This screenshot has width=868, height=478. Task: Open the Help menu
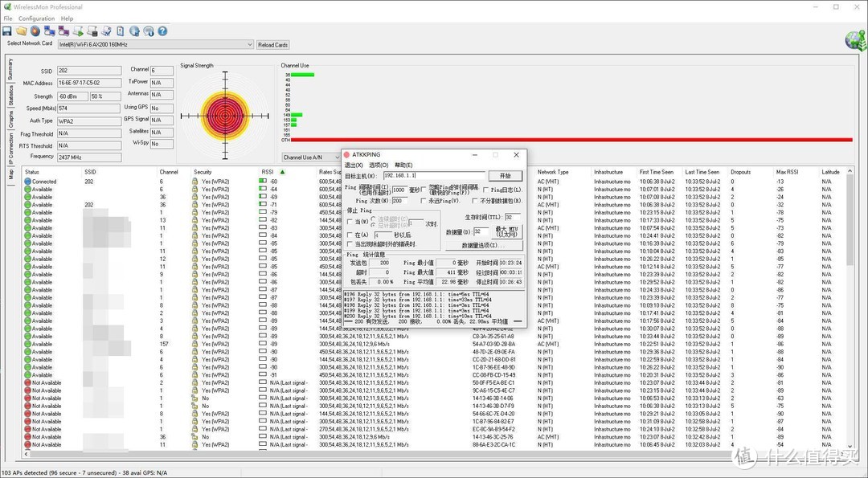pyautogui.click(x=67, y=18)
